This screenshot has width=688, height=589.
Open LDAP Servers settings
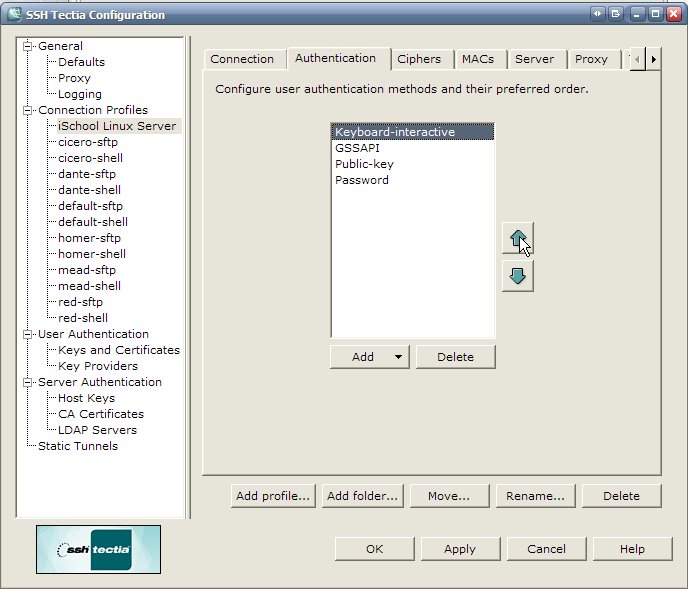pos(97,431)
